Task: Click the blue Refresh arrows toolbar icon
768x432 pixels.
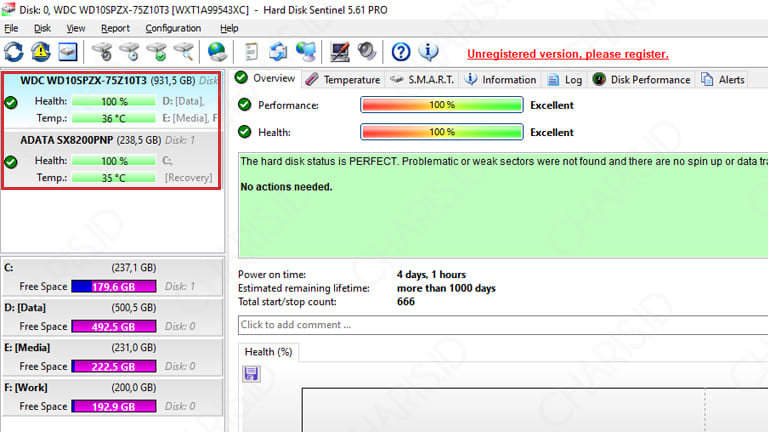Action: tap(14, 51)
